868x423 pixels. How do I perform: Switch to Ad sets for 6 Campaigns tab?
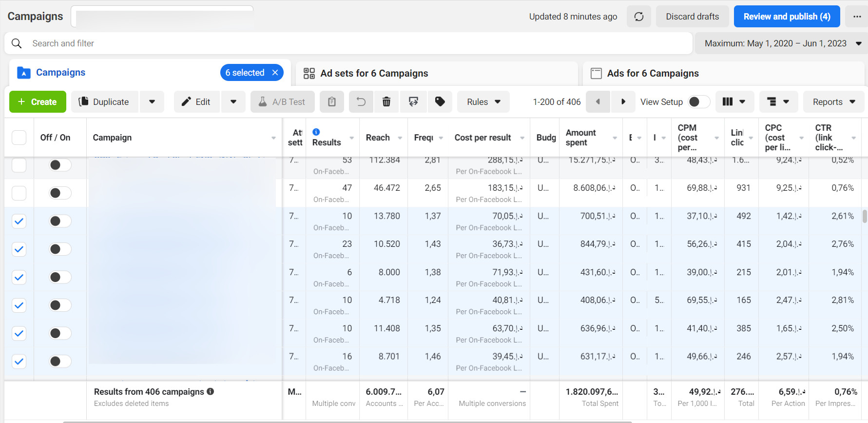pyautogui.click(x=374, y=73)
